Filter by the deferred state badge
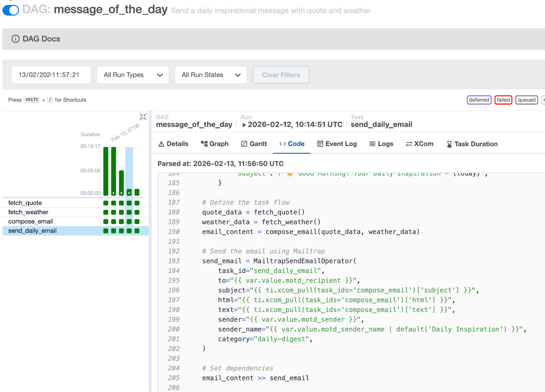This screenshot has width=545, height=392. point(479,100)
